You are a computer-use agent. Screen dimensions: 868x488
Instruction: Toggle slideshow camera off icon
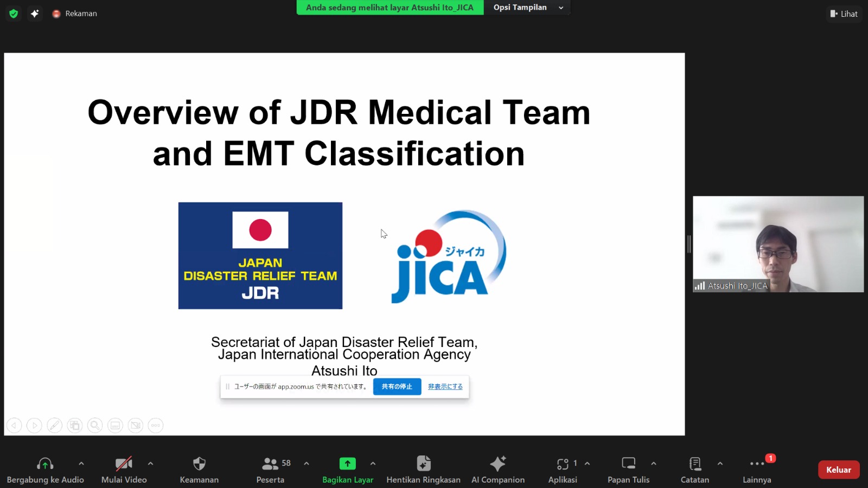tap(136, 426)
